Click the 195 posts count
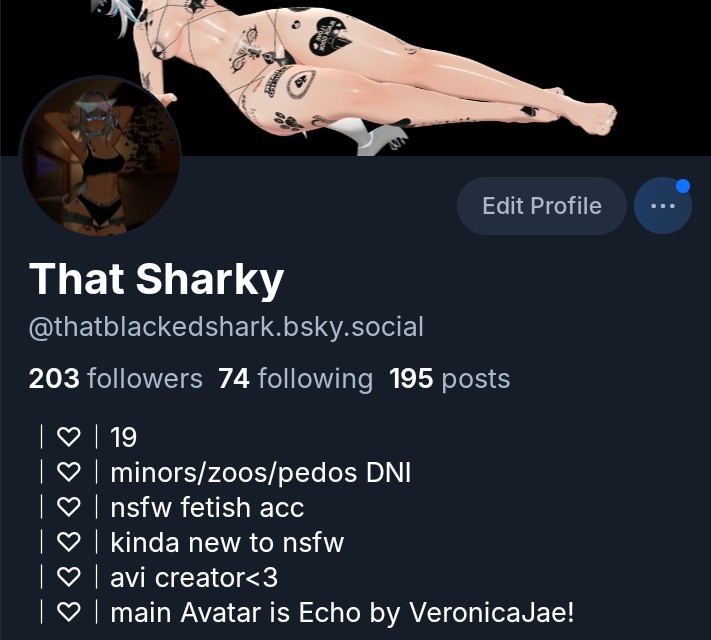 450,378
